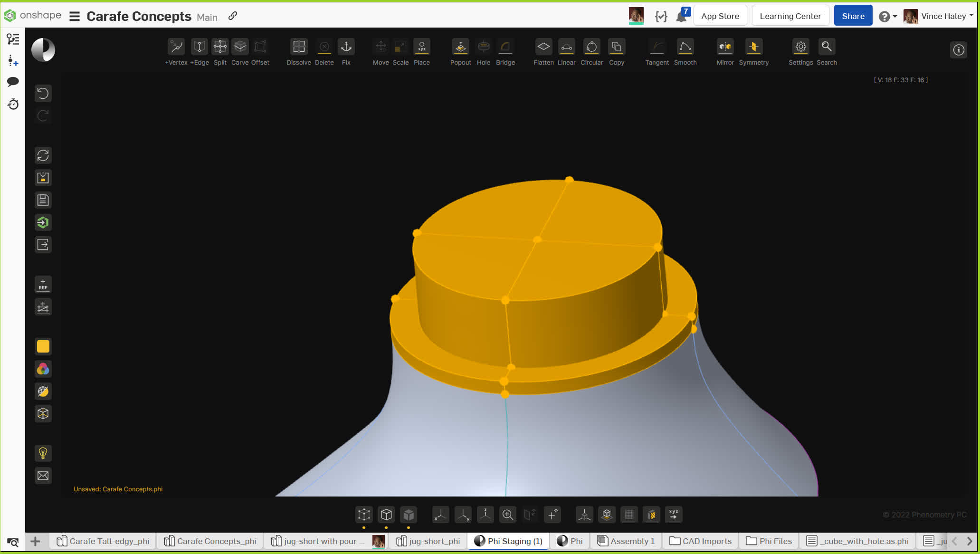Click the blue Share button
980x554 pixels.
coord(853,16)
